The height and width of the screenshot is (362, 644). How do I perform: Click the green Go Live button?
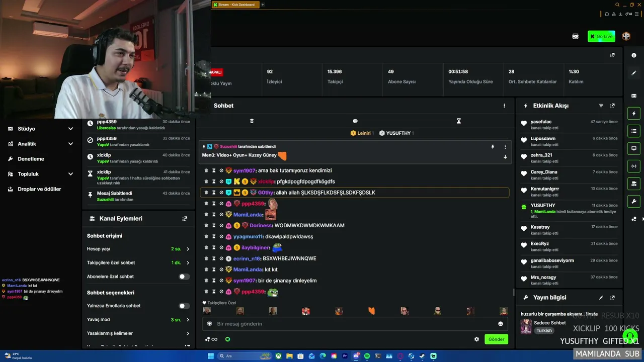coord(601,36)
